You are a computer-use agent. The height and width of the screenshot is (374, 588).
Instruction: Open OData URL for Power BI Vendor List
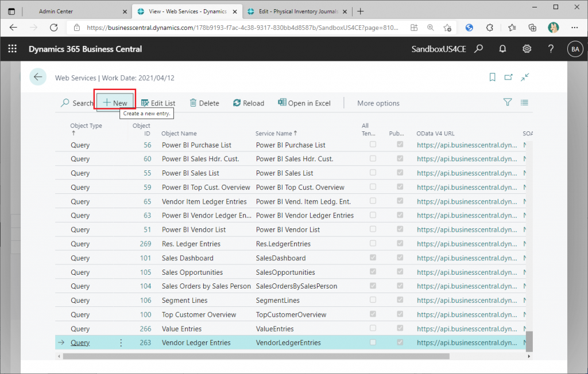[467, 229]
